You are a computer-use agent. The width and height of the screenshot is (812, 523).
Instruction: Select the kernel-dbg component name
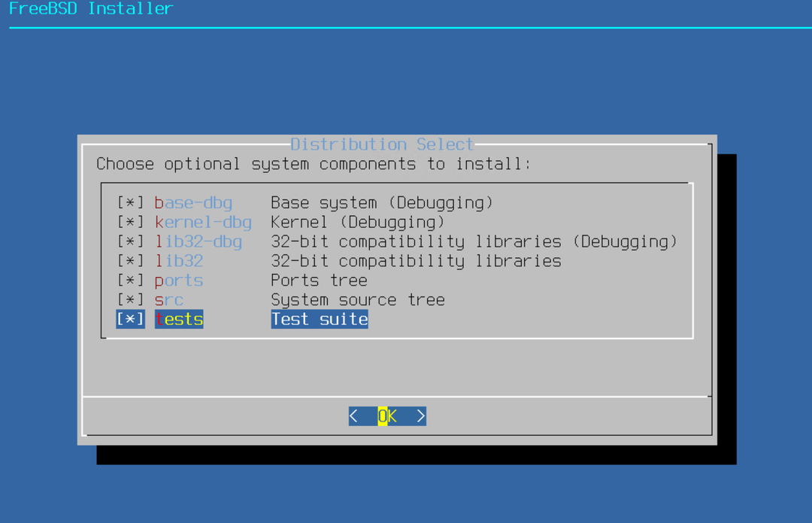[203, 222]
